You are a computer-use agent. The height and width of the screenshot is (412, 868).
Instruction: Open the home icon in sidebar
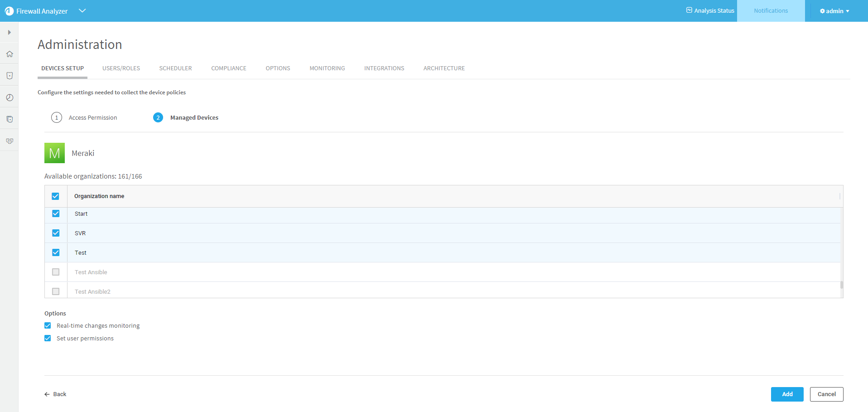pos(10,54)
